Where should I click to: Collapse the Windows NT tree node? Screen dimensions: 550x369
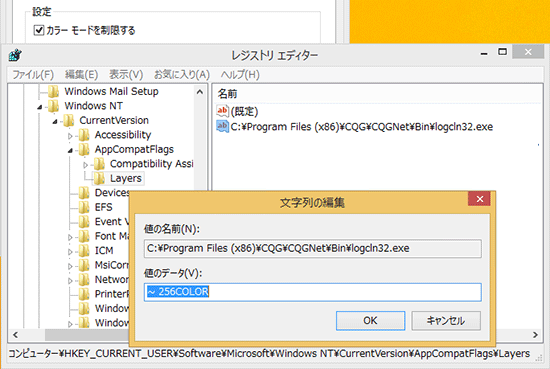(x=40, y=107)
